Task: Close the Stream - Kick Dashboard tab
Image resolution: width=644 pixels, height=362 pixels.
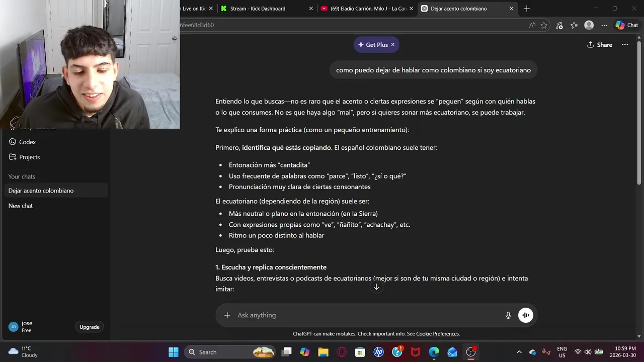Action: (x=311, y=9)
